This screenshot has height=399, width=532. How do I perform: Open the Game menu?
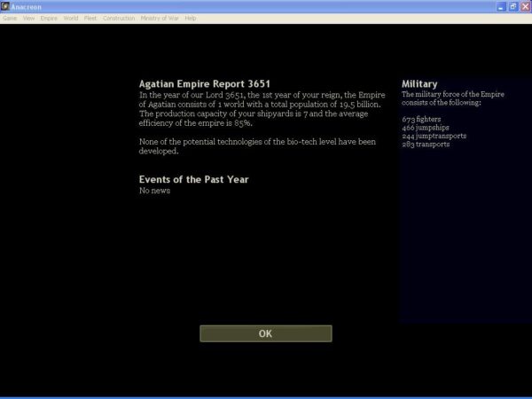point(10,18)
